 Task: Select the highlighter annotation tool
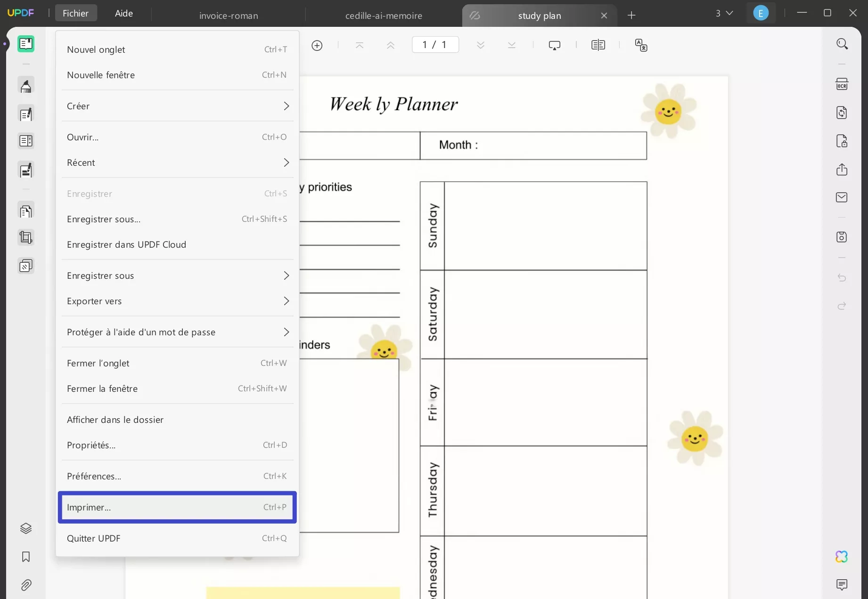tap(26, 85)
